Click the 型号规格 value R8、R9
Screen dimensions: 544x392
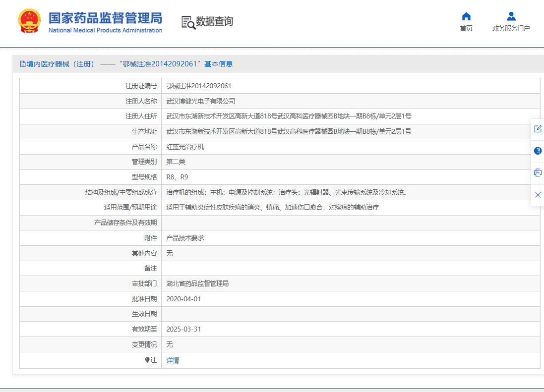click(177, 177)
